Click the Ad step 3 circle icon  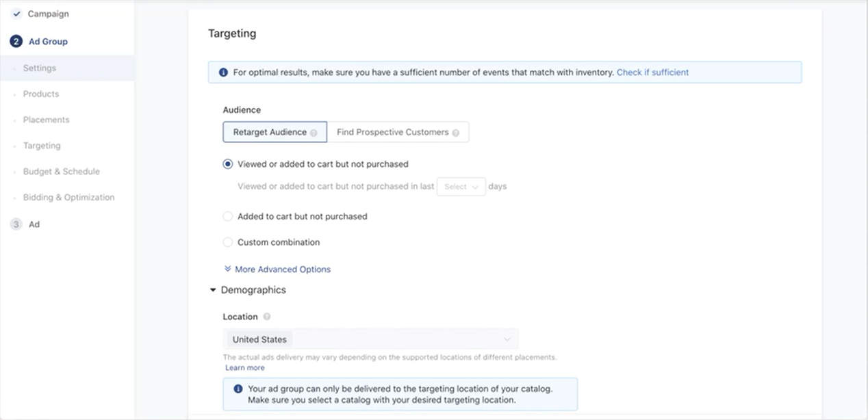16,224
